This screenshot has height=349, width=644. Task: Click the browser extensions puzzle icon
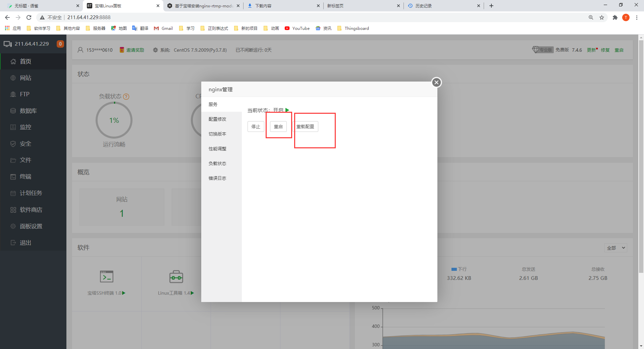(x=615, y=17)
